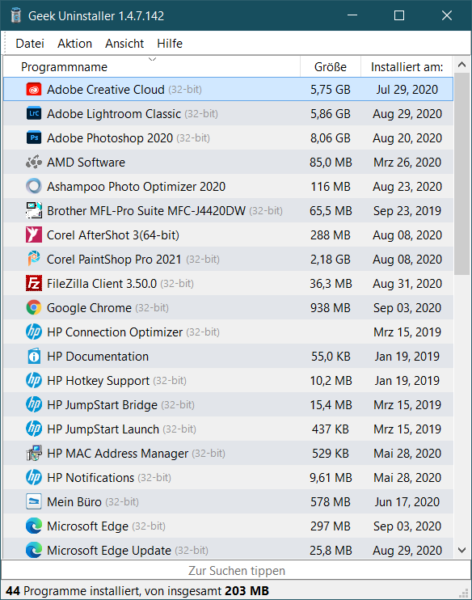
Task: Sort list by Programmname column header
Action: (152, 67)
